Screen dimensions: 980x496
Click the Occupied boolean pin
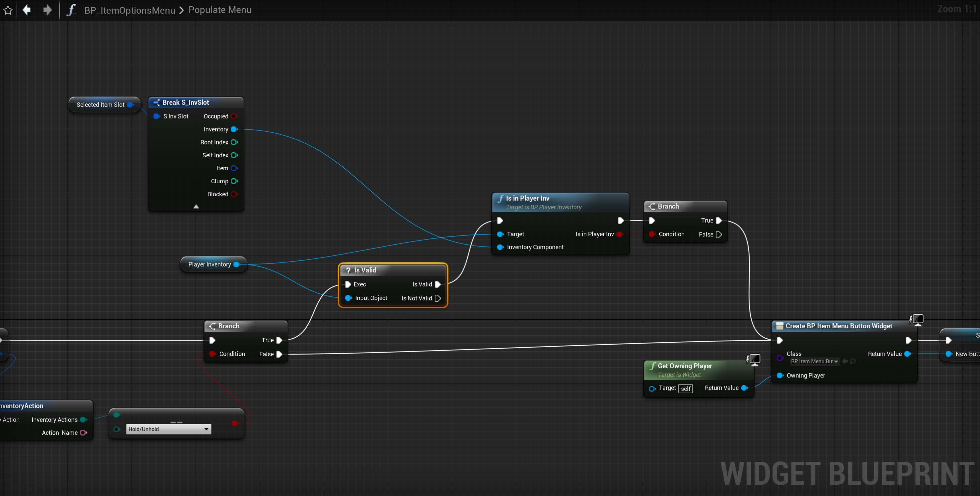coord(234,116)
